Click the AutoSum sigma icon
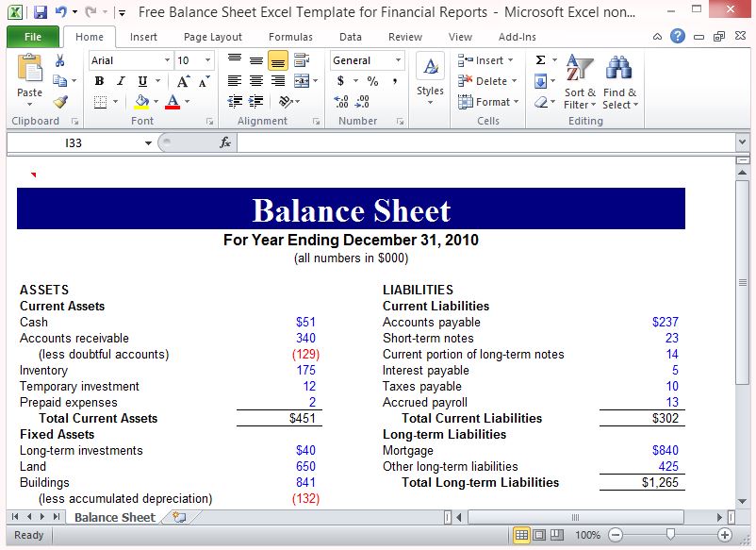 tap(541, 60)
